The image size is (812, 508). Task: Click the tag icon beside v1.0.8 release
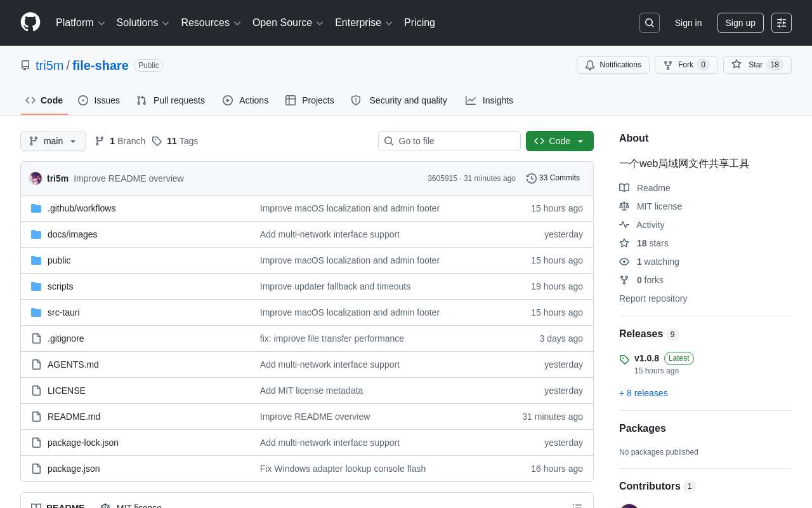tap(624, 359)
